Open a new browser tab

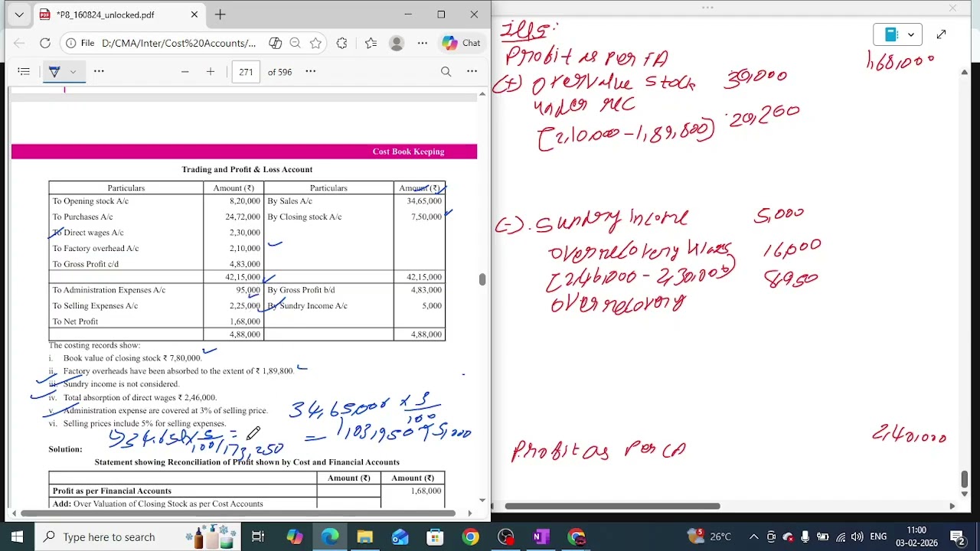tap(220, 15)
